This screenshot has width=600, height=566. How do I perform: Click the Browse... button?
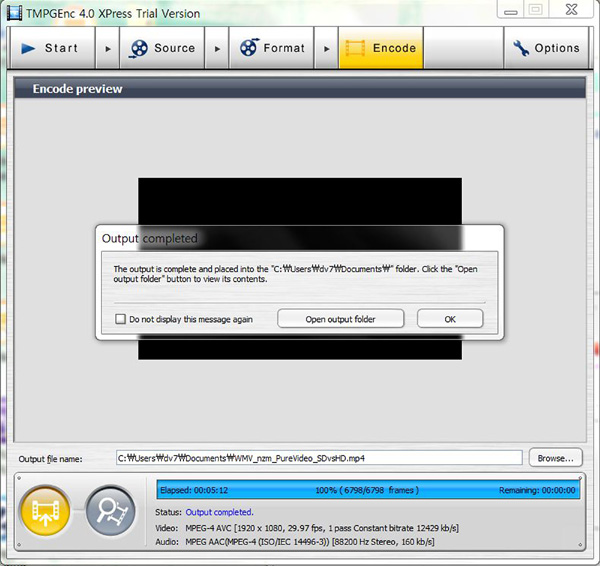tap(555, 458)
